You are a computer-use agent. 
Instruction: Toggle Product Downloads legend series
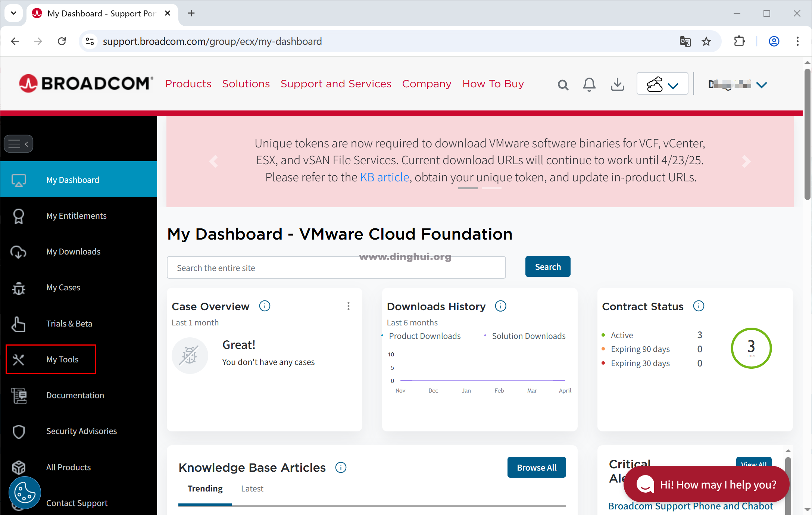coord(421,336)
